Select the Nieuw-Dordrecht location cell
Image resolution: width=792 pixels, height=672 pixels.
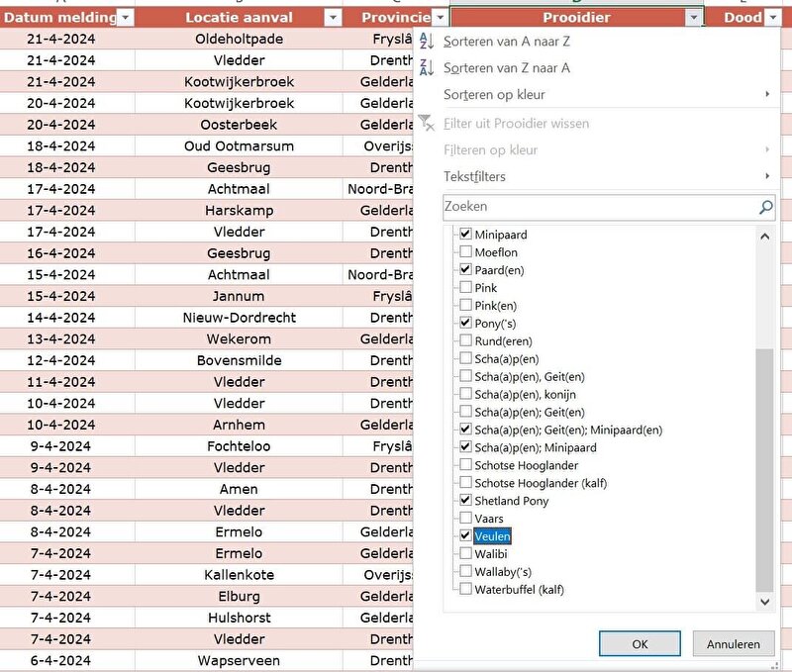239,317
